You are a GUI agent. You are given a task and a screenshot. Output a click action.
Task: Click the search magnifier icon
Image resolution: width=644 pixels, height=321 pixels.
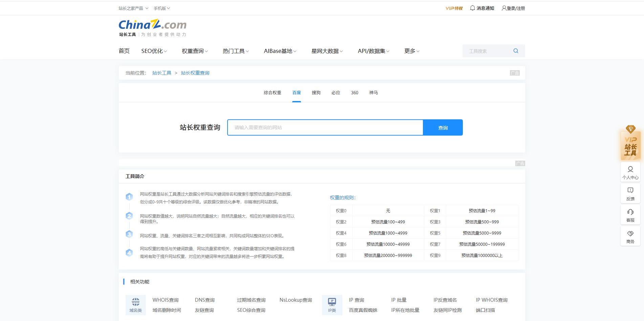[516, 51]
